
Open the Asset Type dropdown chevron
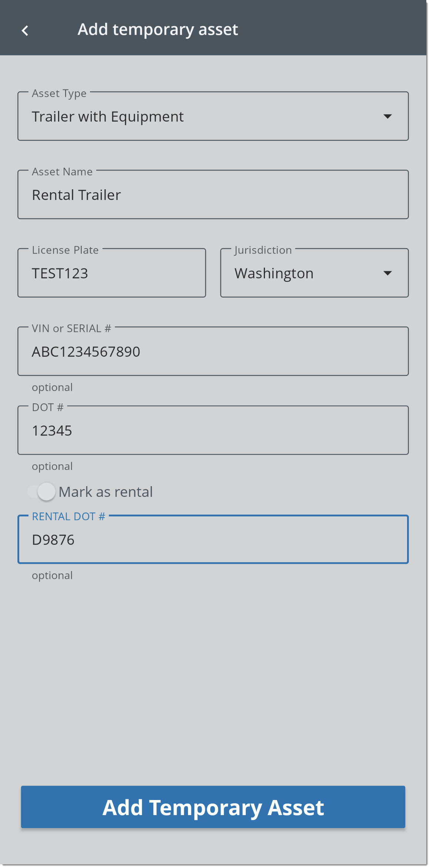pos(387,116)
